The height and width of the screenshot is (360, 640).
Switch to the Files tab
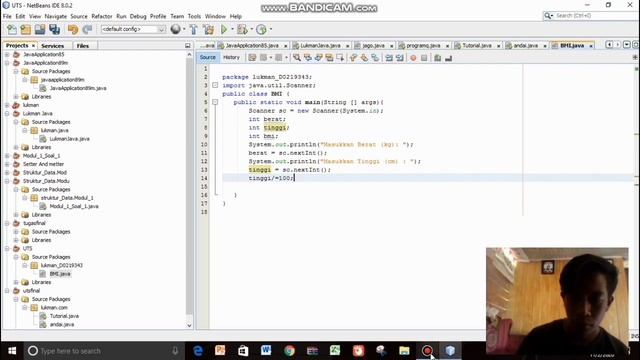coord(83,46)
